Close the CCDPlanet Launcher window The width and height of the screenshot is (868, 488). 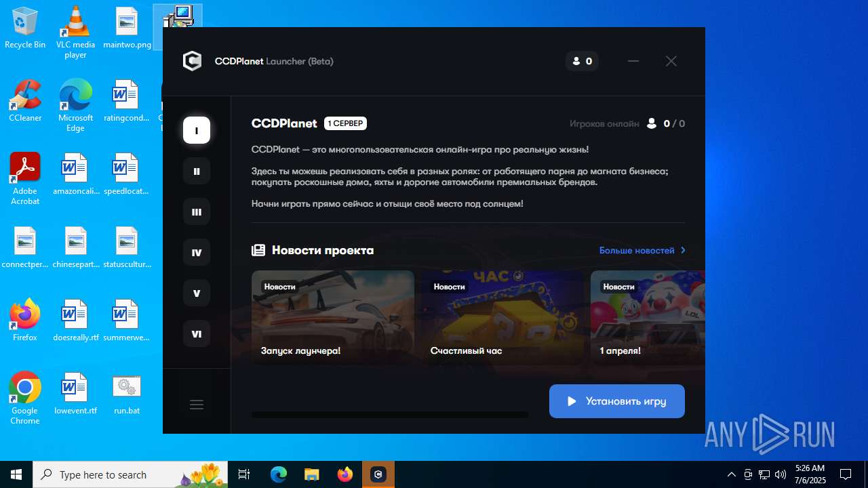tap(671, 61)
